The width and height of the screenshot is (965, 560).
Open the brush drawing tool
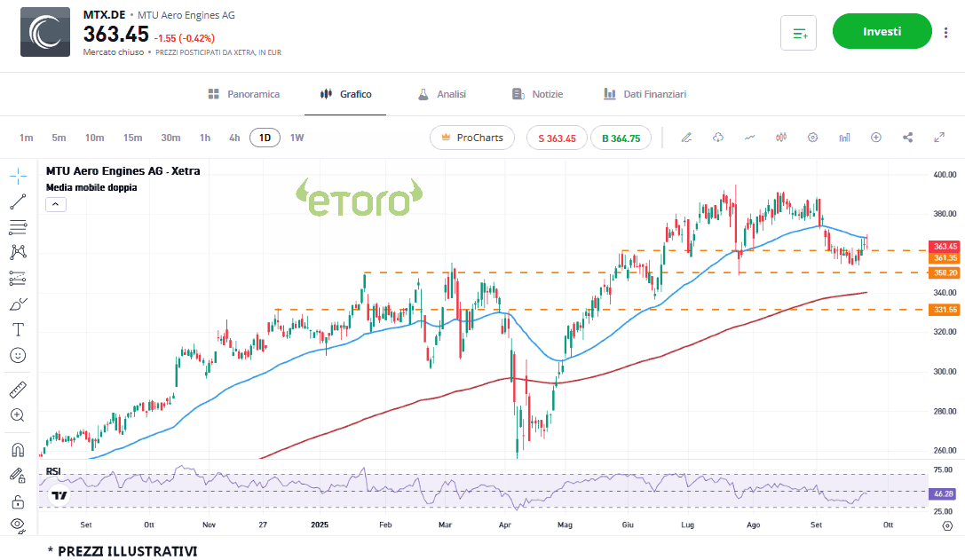coord(18,304)
